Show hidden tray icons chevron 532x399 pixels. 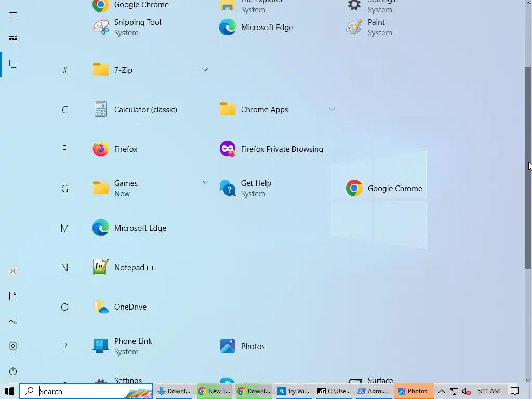(441, 391)
